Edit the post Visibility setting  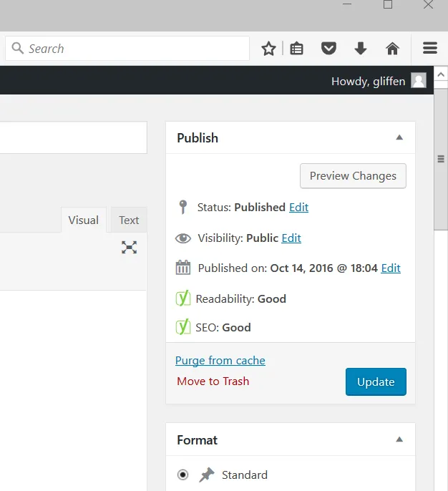point(291,238)
